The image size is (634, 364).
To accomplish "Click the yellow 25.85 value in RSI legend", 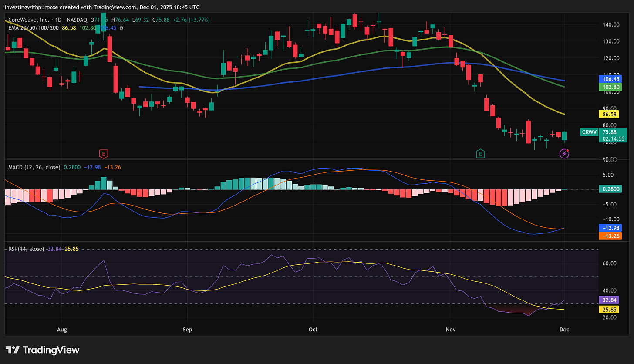I will pyautogui.click(x=72, y=249).
